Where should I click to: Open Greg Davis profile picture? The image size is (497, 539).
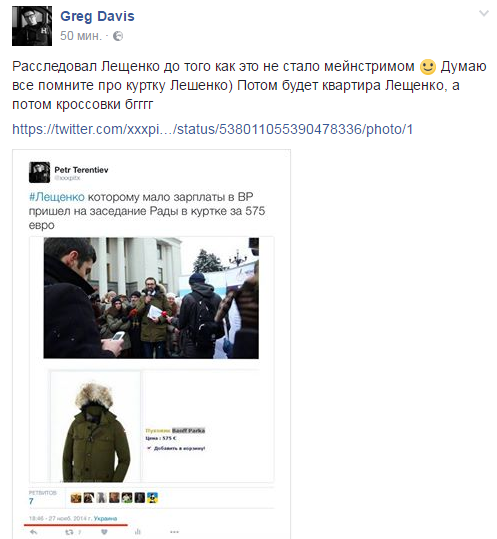32,26
